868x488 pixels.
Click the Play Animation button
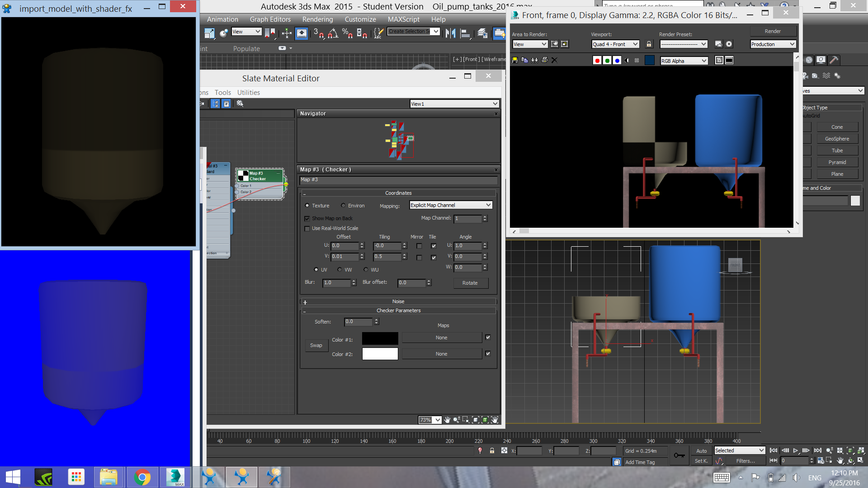pyautogui.click(x=795, y=450)
